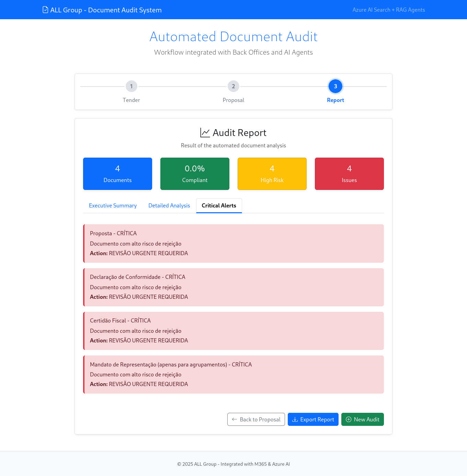The width and height of the screenshot is (467, 476).
Task: Click the Azure AI Search + RAG Agents link
Action: click(389, 10)
